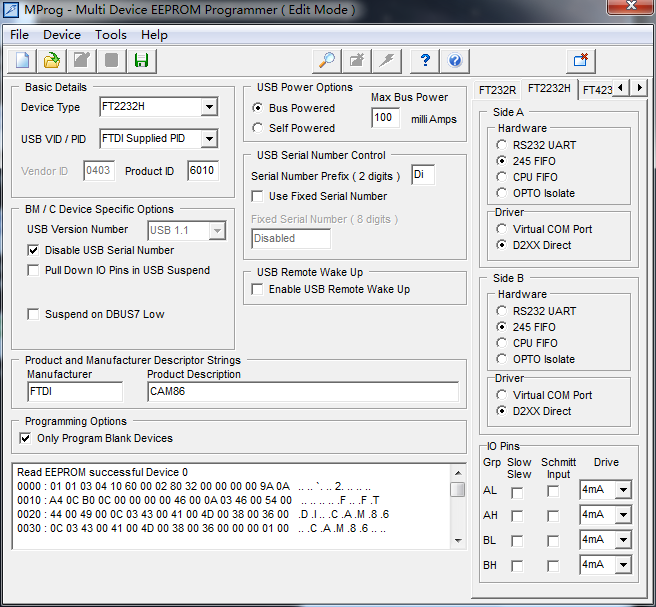Enable USB Remote Wake Up checkbox

(258, 290)
